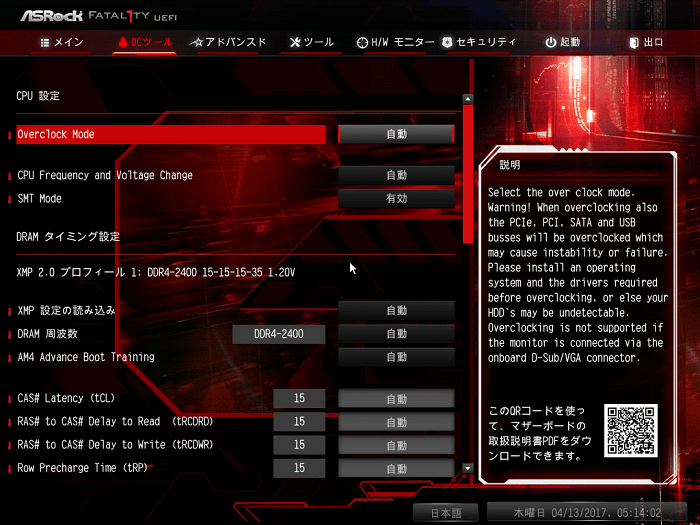700x525 pixels.
Task: Click the scrollbar down arrow
Action: (467, 468)
